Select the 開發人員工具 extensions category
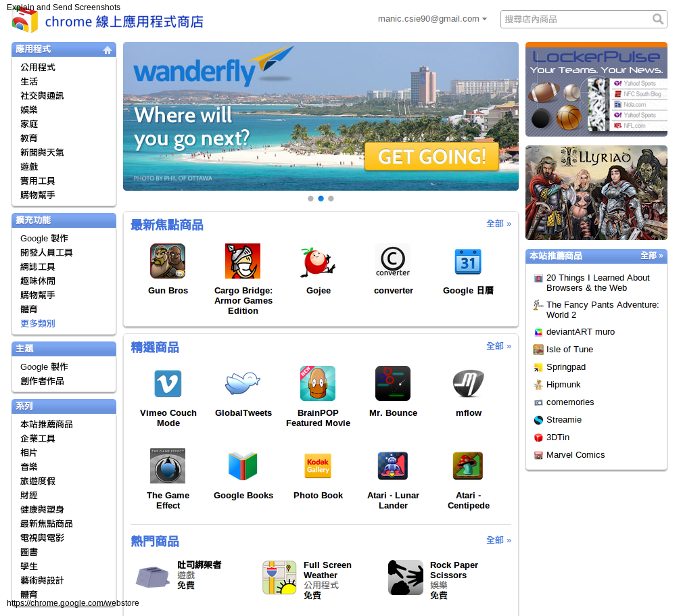Image resolution: width=681 pixels, height=616 pixels. [47, 253]
